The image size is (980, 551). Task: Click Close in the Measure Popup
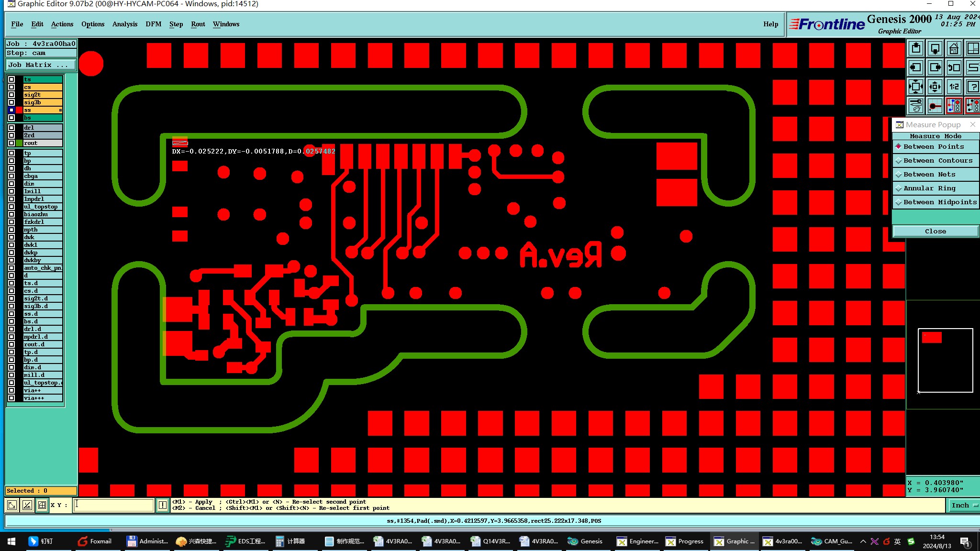click(935, 231)
